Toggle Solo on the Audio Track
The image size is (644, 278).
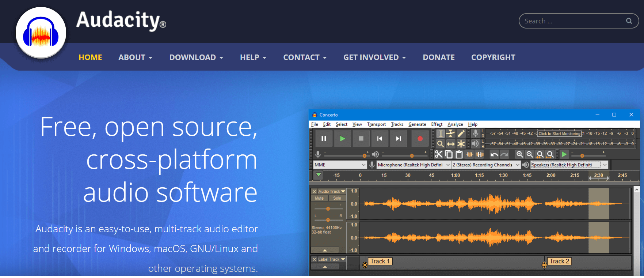(337, 198)
